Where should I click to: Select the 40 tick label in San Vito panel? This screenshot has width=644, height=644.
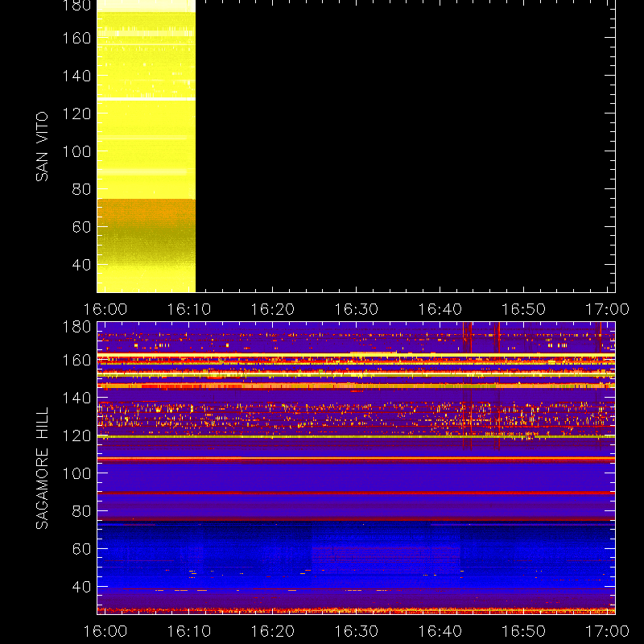(x=81, y=265)
